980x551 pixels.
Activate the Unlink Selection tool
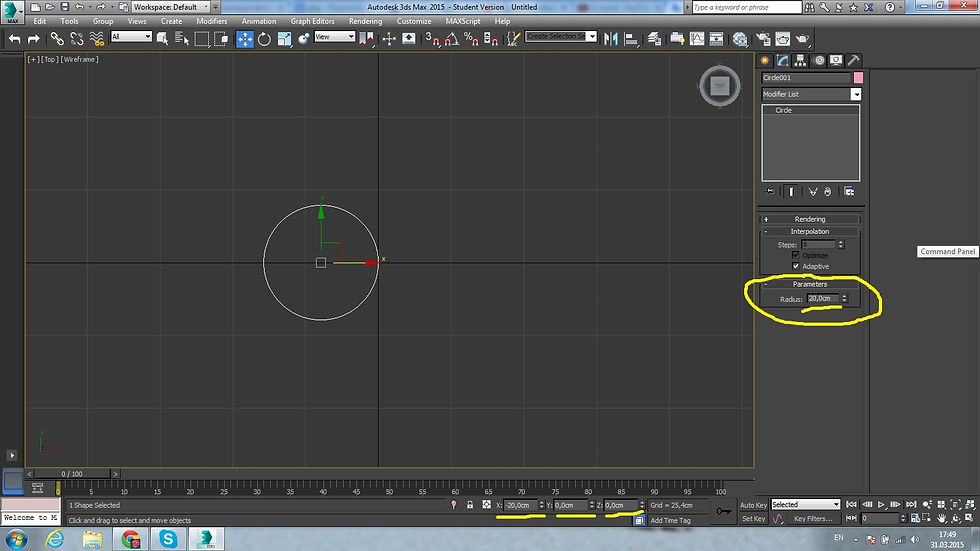click(x=77, y=39)
